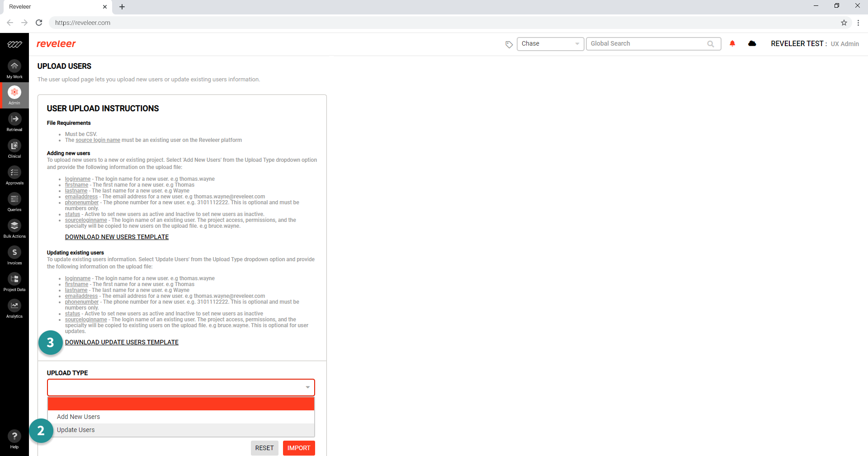The width and height of the screenshot is (868, 456).
Task: Open the Admin section icon
Action: pos(14,92)
